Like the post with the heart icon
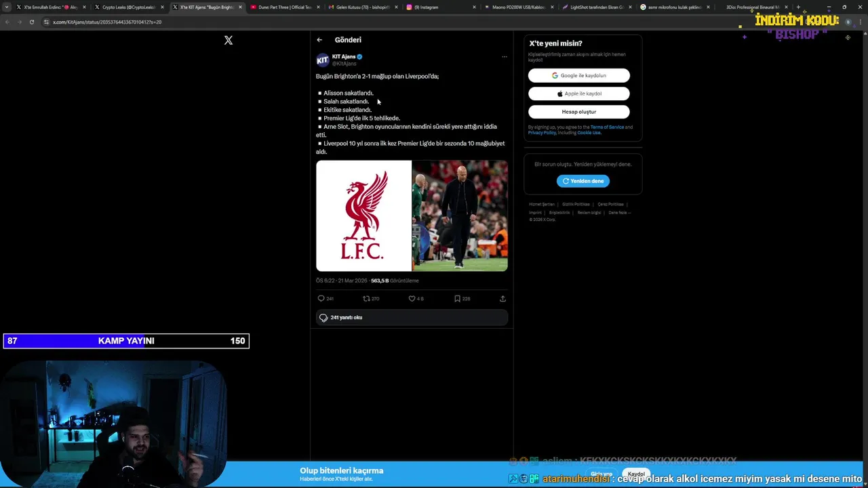Screen dimensions: 868x488 click(412, 298)
